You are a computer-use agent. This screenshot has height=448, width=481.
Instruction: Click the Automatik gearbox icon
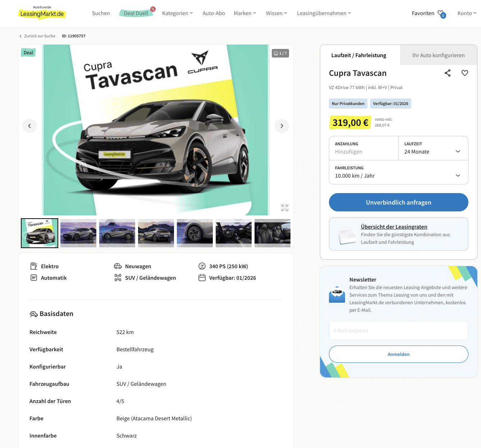tap(34, 278)
